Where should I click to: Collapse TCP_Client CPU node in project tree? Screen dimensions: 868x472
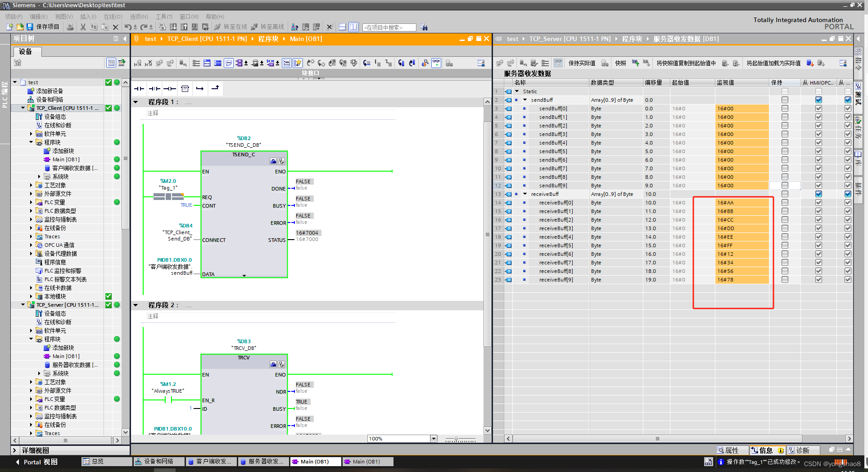tap(23, 108)
